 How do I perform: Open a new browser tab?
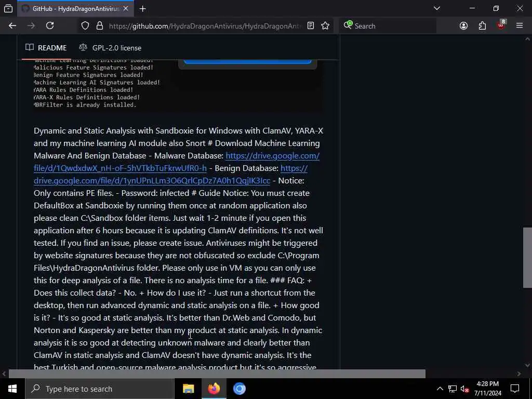coord(142,8)
